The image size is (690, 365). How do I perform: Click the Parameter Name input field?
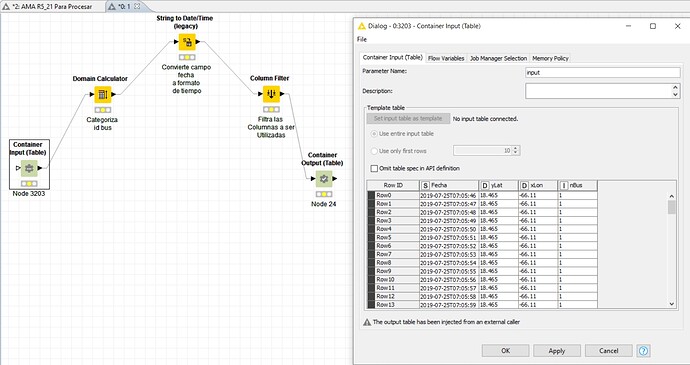click(x=602, y=73)
